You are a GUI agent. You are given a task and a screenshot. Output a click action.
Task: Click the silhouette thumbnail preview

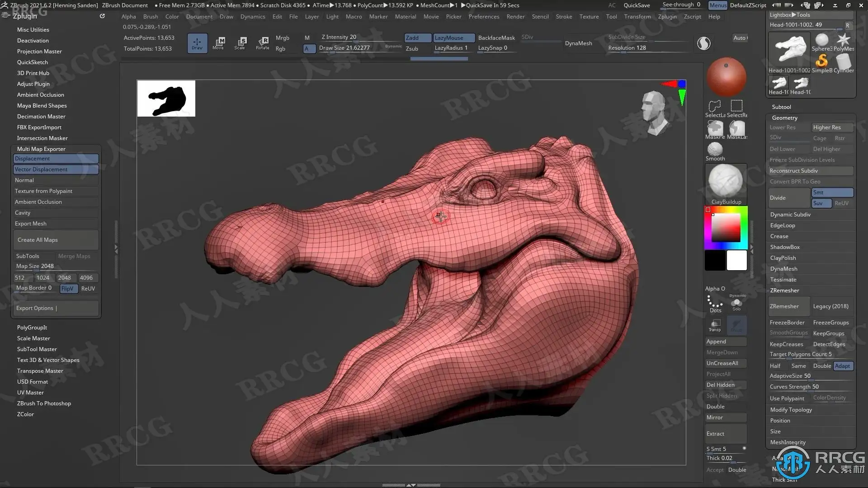click(x=166, y=99)
